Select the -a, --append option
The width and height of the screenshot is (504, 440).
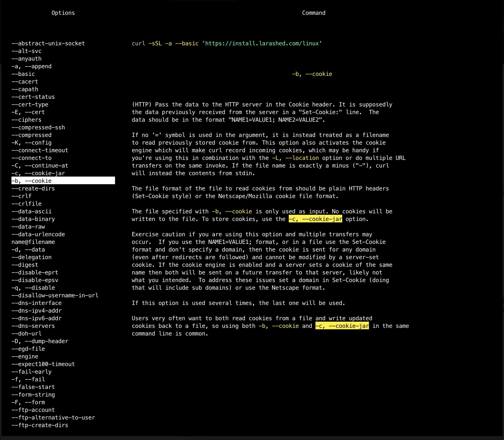pos(31,66)
